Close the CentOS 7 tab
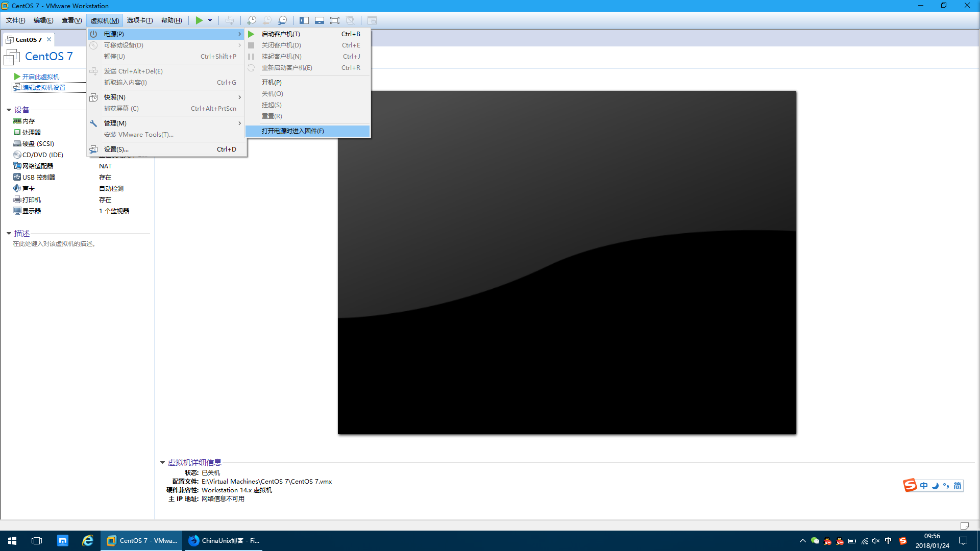Screen dimensions: 980x551 coord(49,39)
